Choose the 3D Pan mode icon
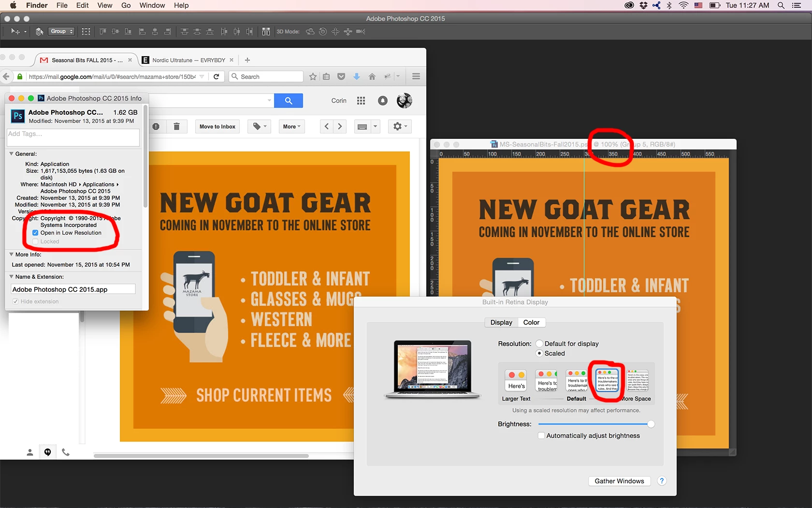 point(335,31)
